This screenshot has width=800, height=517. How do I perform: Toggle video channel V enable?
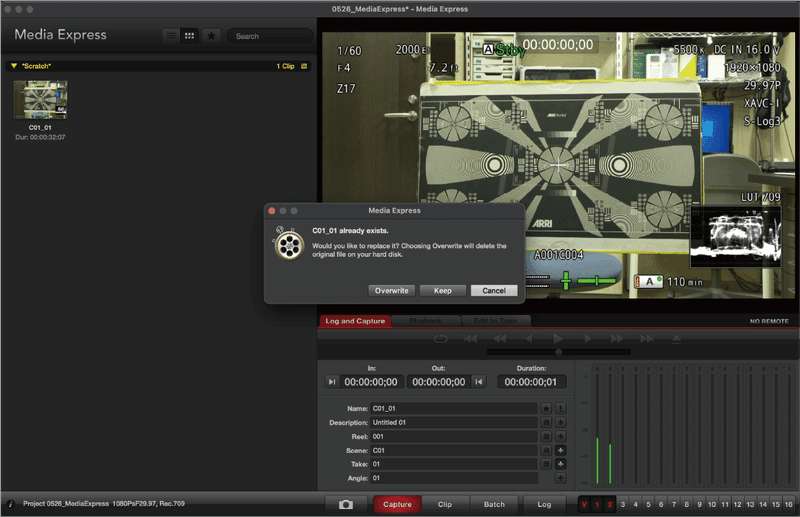tap(584, 504)
